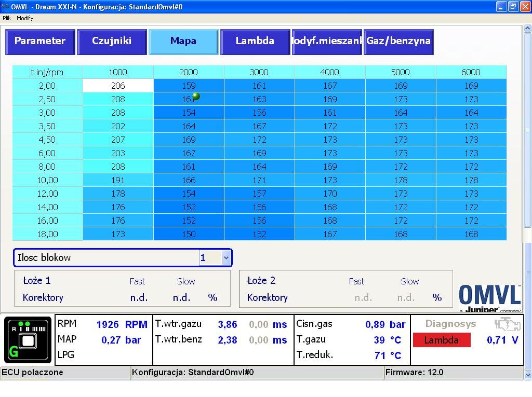Screen dimensions: 532x397
Task: Click the gas/petrol switch indicator icon
Action: pyautogui.click(x=28, y=340)
